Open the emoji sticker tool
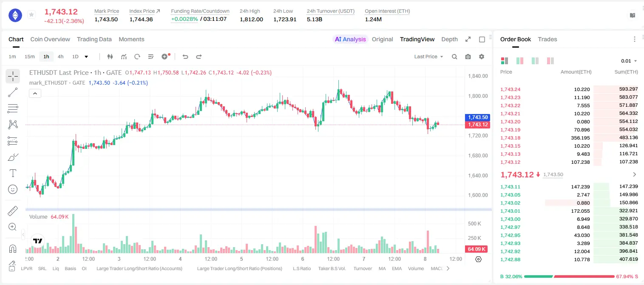The height and width of the screenshot is (285, 644). [x=13, y=189]
